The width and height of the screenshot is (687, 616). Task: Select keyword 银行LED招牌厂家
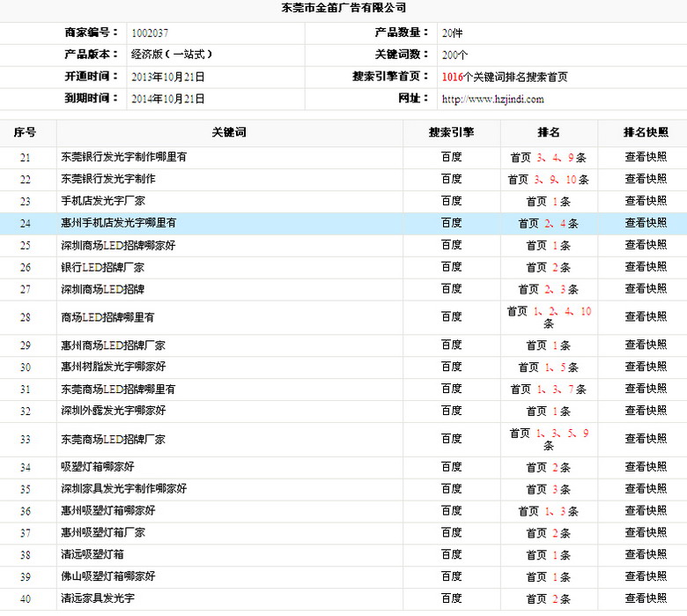[x=102, y=267]
